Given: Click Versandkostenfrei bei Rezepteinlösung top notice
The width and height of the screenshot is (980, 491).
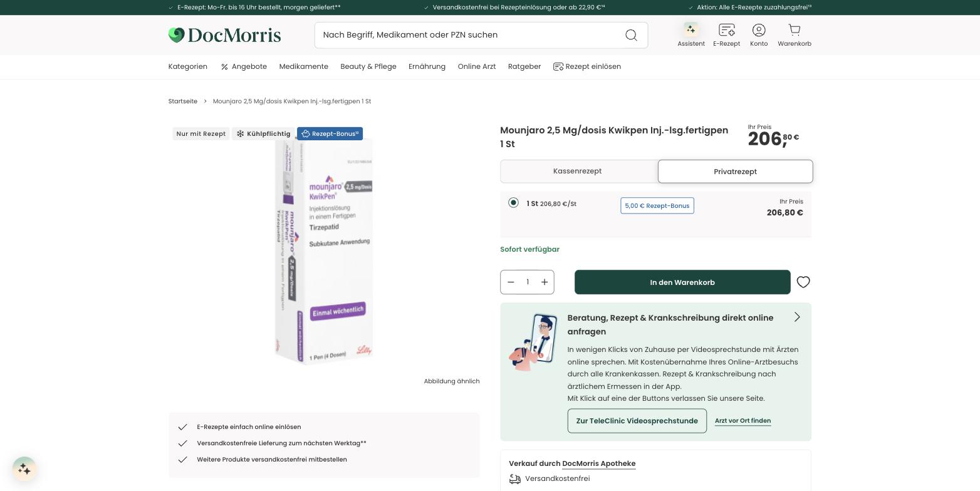Looking at the screenshot, I should point(519,8).
